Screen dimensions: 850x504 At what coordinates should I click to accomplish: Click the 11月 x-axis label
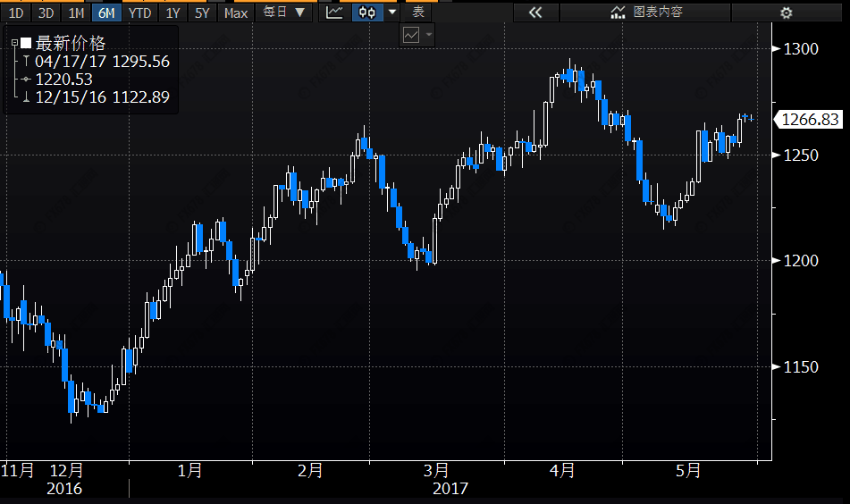coord(17,470)
